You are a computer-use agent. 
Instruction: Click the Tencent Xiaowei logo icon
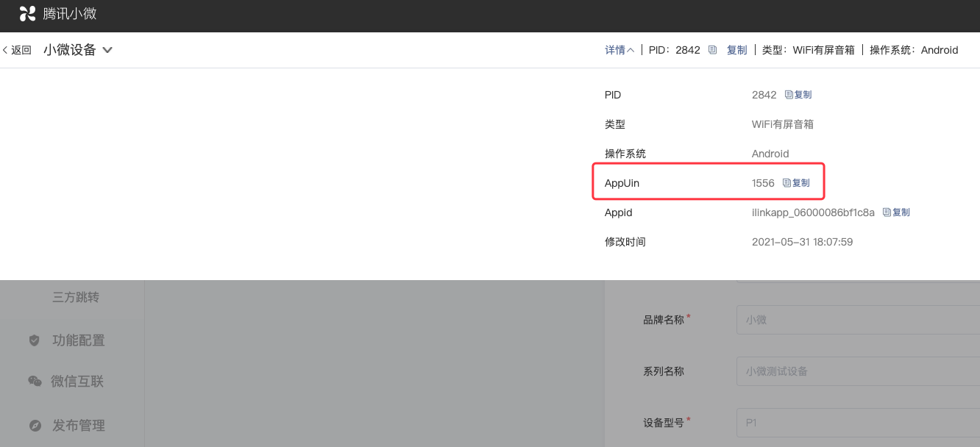coord(27,13)
